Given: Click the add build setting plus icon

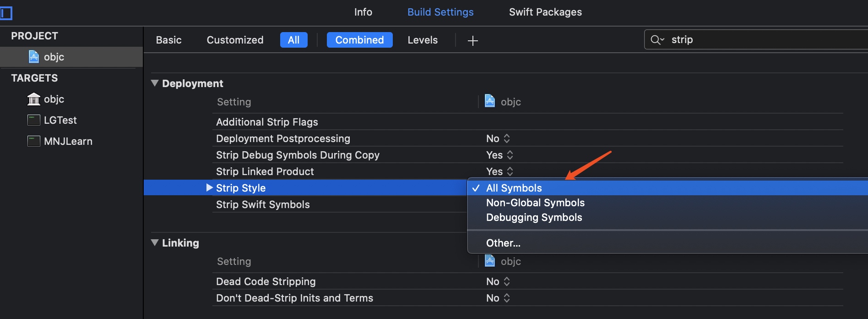Looking at the screenshot, I should (473, 41).
